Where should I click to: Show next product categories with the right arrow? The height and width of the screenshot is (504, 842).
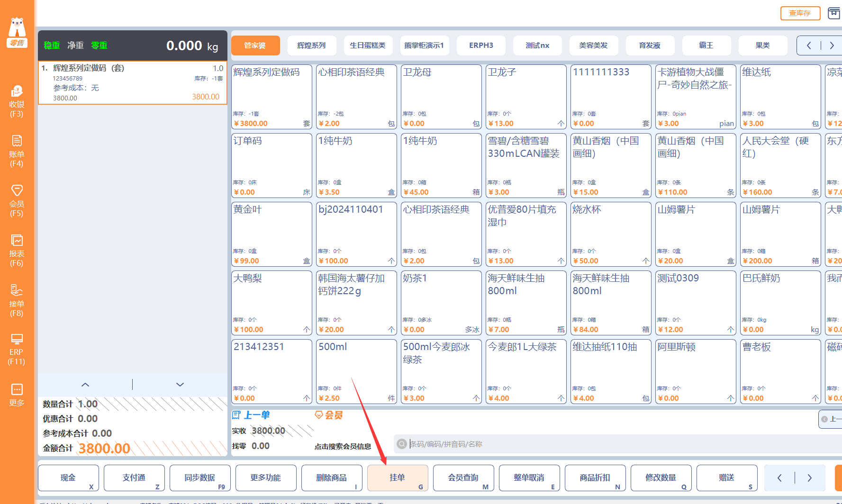click(x=832, y=45)
